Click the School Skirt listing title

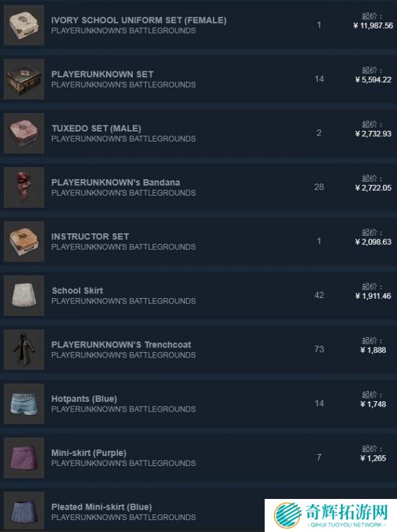click(x=77, y=291)
